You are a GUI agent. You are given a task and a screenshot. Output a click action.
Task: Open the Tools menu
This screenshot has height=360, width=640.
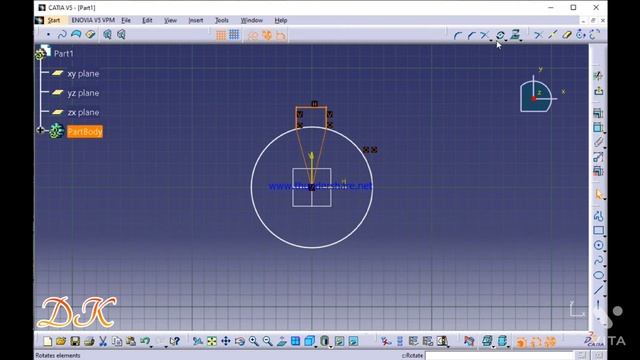(222, 20)
